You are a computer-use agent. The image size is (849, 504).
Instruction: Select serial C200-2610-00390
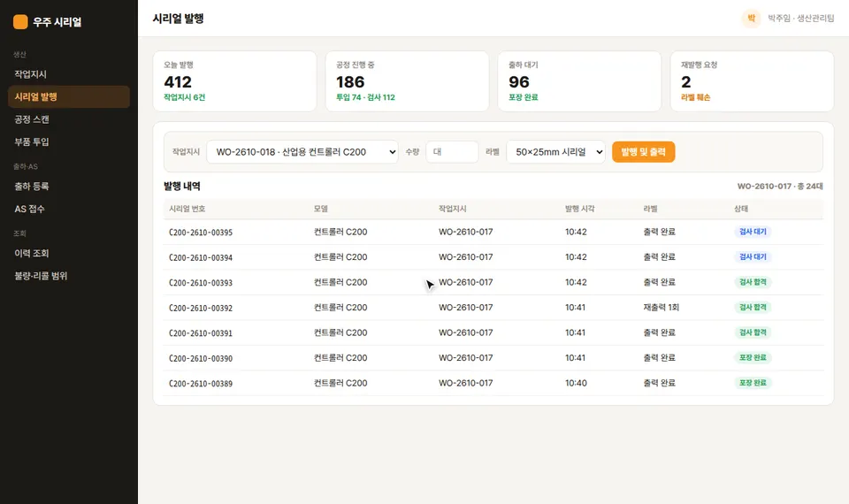[x=201, y=358]
